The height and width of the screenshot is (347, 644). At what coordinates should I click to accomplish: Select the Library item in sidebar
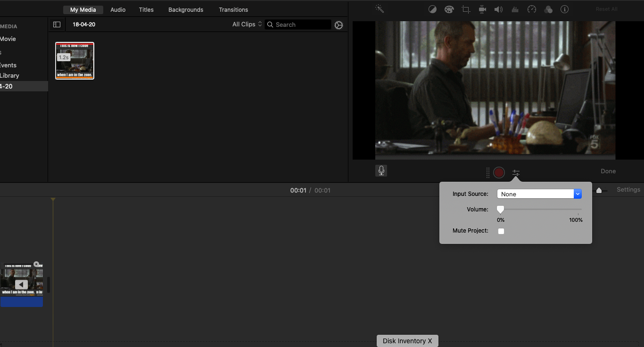tap(9, 76)
